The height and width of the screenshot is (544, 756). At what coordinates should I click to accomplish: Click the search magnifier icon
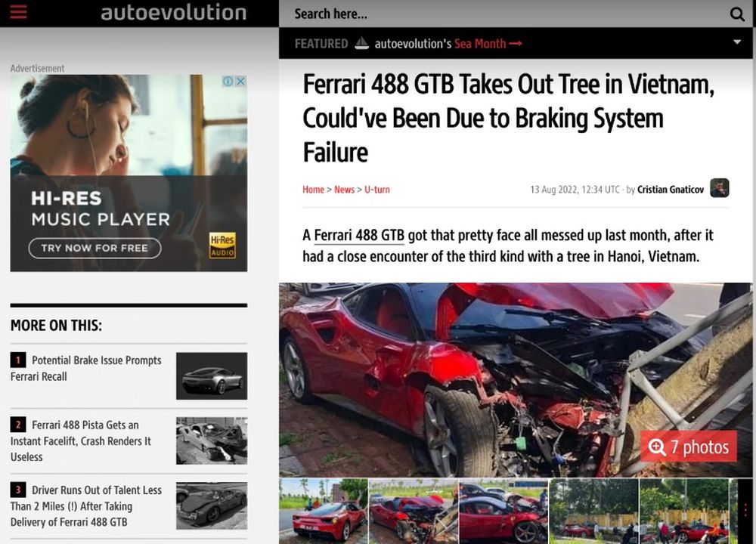(x=736, y=14)
